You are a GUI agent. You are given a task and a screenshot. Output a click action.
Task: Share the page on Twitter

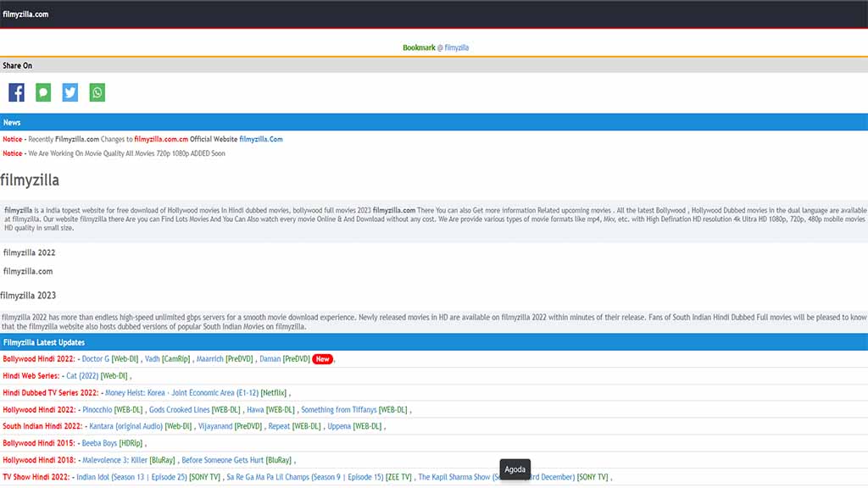[70, 92]
